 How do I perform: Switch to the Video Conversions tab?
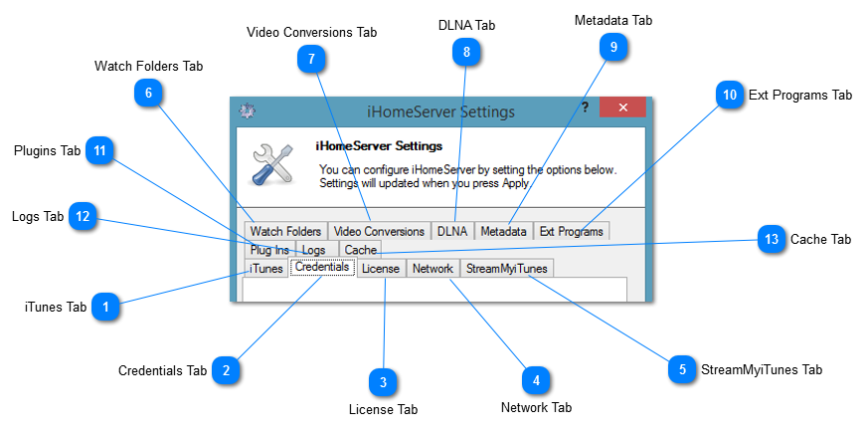[x=379, y=231]
